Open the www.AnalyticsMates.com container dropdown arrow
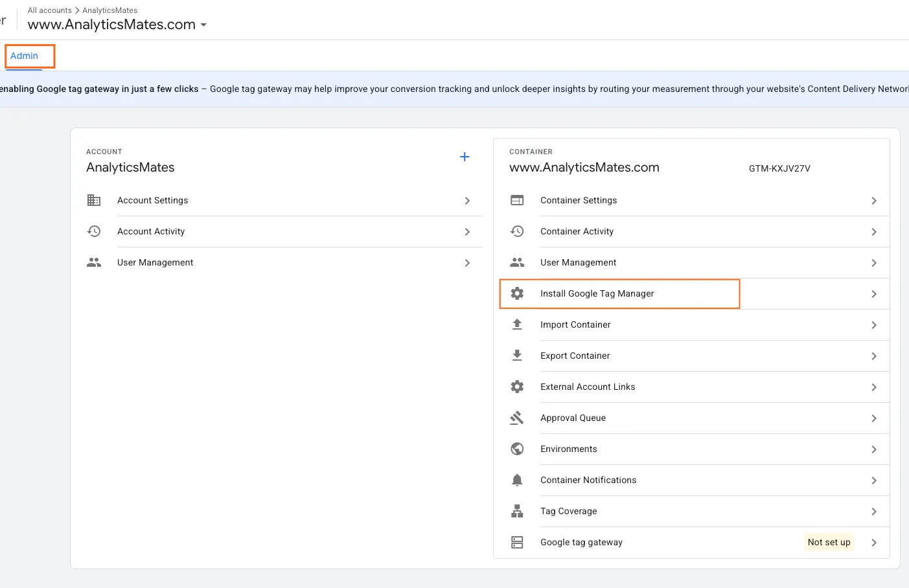909x588 pixels. (203, 25)
